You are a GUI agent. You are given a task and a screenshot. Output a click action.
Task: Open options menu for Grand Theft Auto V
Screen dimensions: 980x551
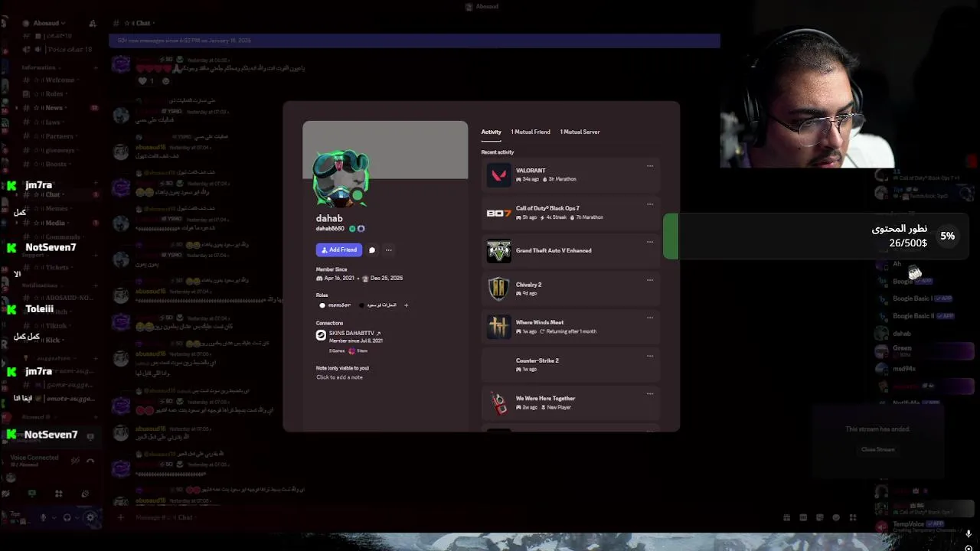650,242
